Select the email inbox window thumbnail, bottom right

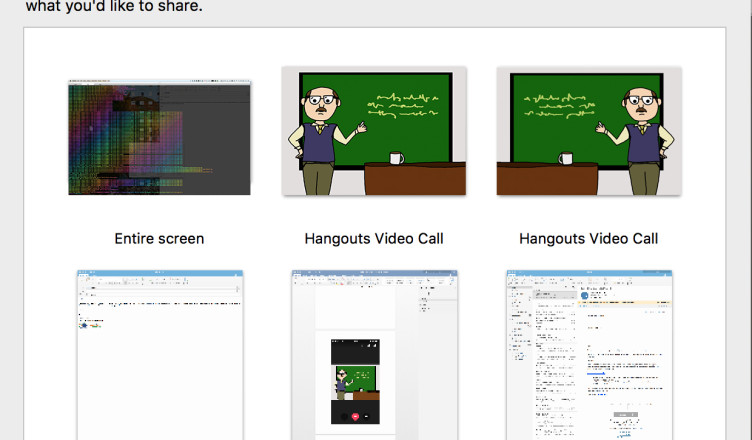[x=589, y=355]
